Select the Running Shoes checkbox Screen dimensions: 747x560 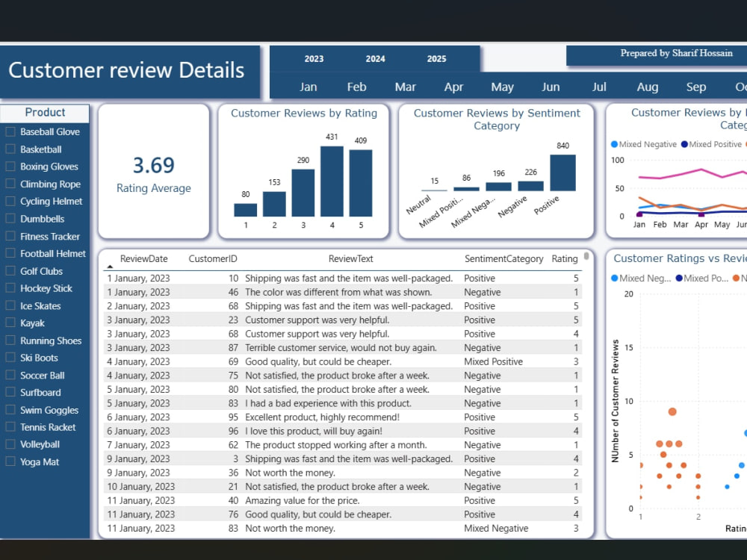(x=10, y=340)
